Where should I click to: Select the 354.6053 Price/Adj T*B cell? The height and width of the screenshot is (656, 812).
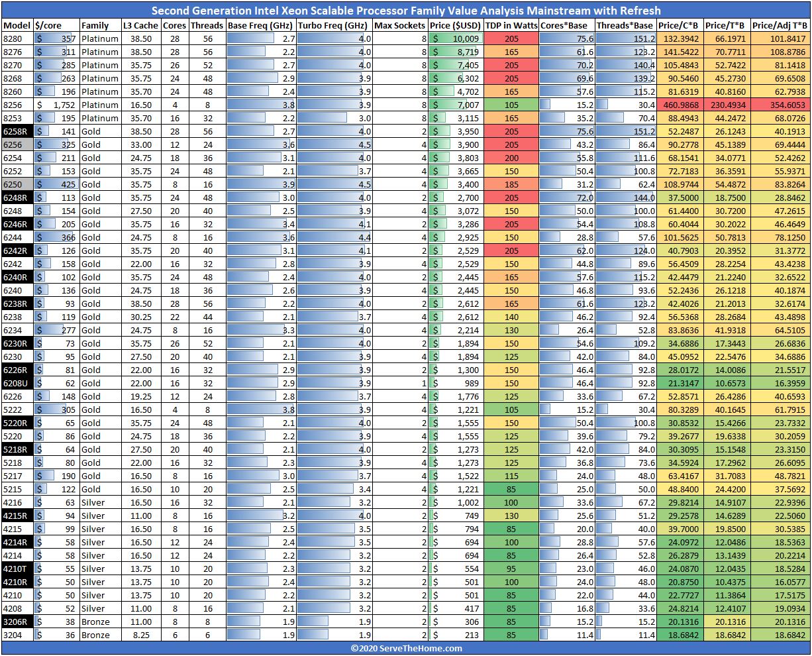pyautogui.click(x=780, y=105)
